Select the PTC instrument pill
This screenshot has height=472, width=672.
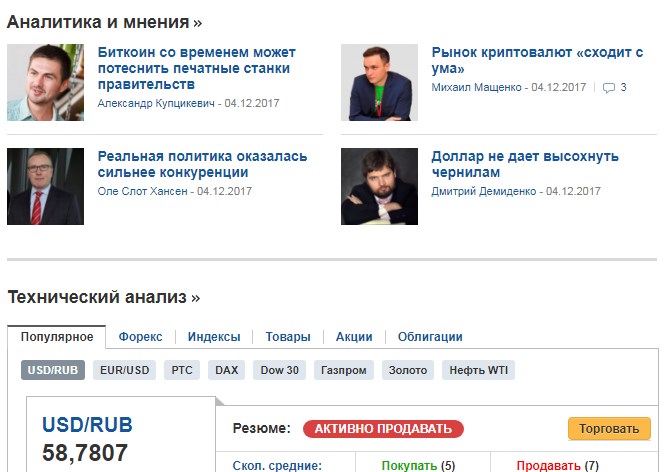coord(182,370)
